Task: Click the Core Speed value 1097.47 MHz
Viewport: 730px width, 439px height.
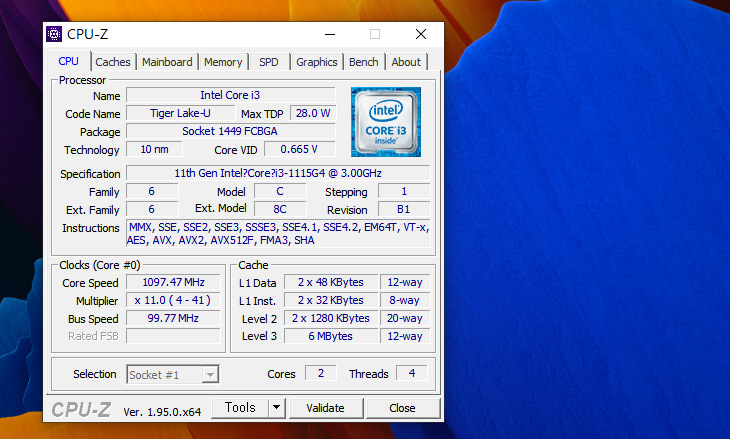Action: (173, 282)
